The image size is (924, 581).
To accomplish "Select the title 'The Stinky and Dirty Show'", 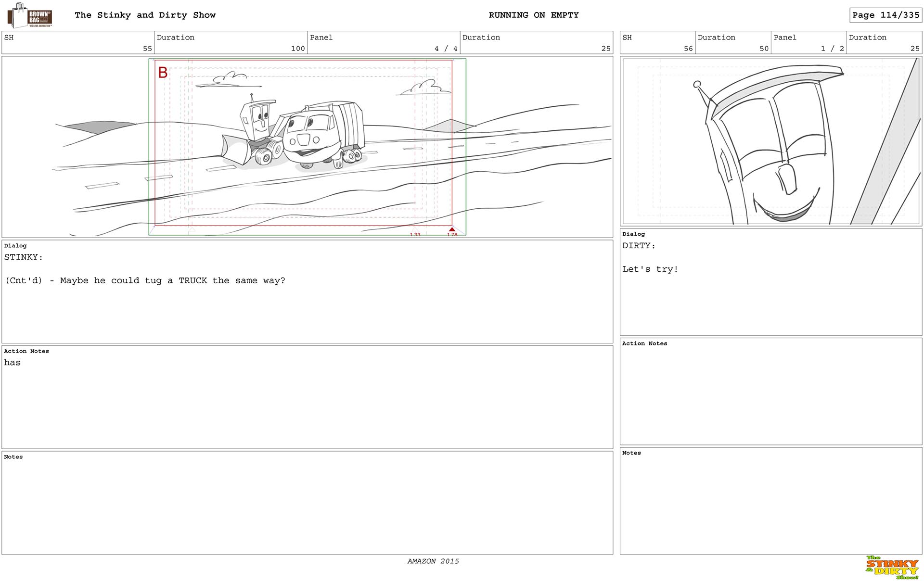I will (145, 15).
